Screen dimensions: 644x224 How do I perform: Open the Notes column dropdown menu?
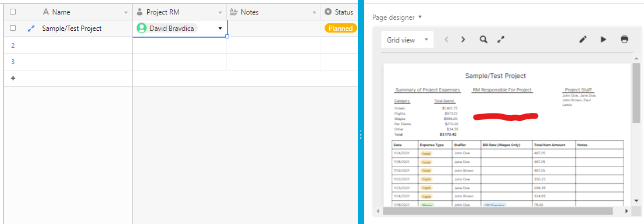click(315, 13)
